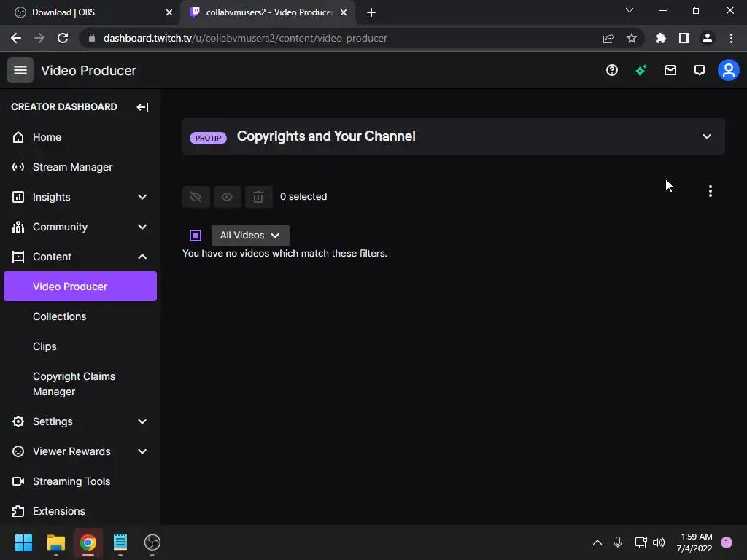Expand the Copyrights and Your Channel protip

point(707,136)
